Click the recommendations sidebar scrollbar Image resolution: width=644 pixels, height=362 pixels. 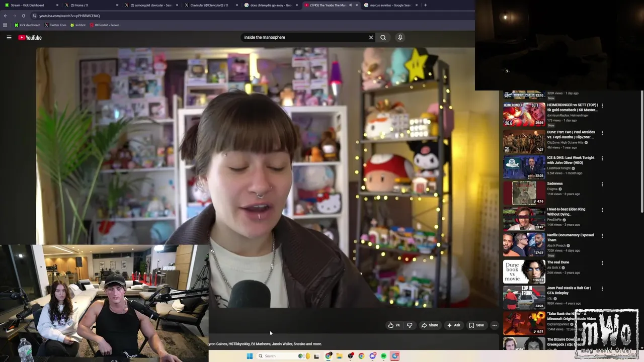pos(641,151)
